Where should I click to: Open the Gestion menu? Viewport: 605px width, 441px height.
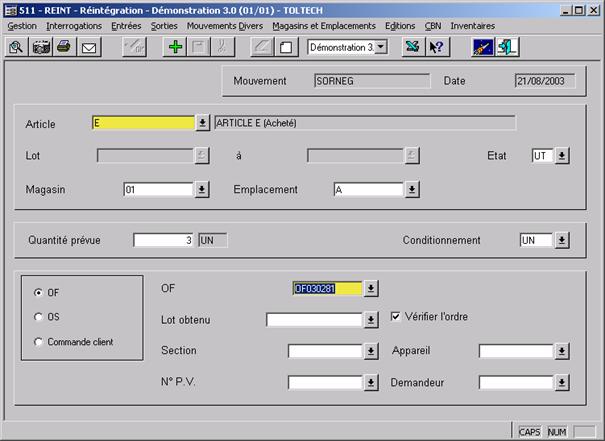[x=22, y=25]
